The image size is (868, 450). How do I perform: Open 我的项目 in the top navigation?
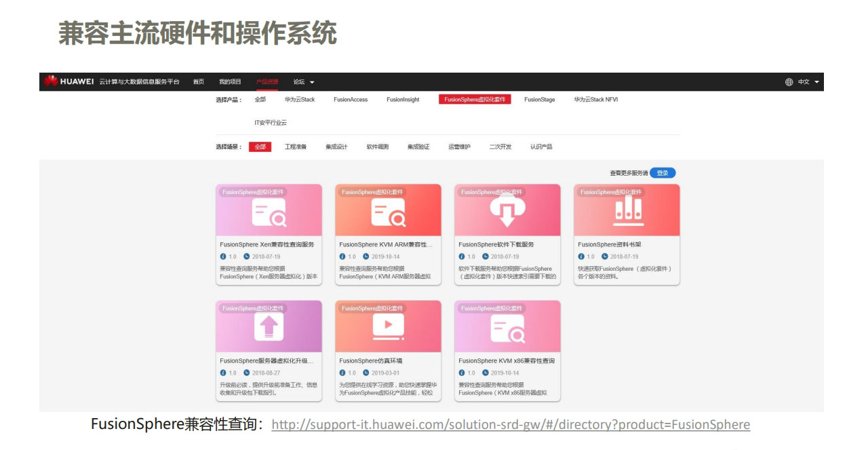(x=230, y=81)
